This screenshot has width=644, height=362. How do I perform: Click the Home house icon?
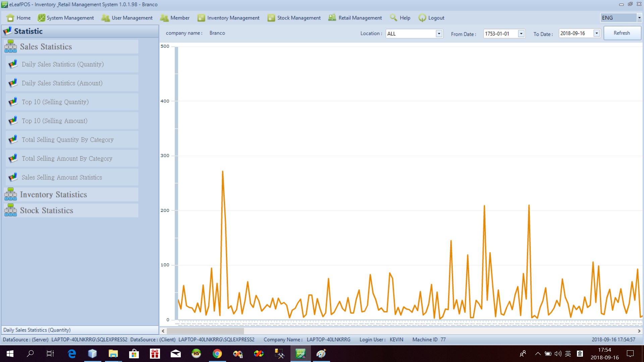pos(10,18)
